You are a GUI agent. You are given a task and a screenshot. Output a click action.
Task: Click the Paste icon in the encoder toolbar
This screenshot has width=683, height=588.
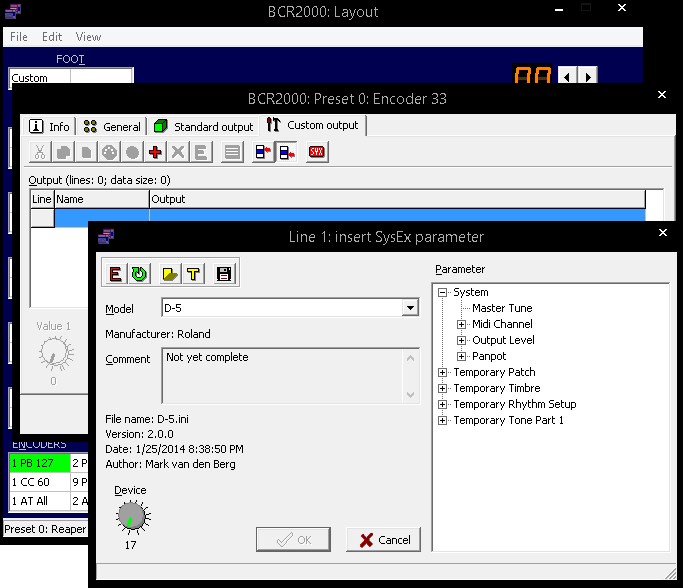[86, 152]
